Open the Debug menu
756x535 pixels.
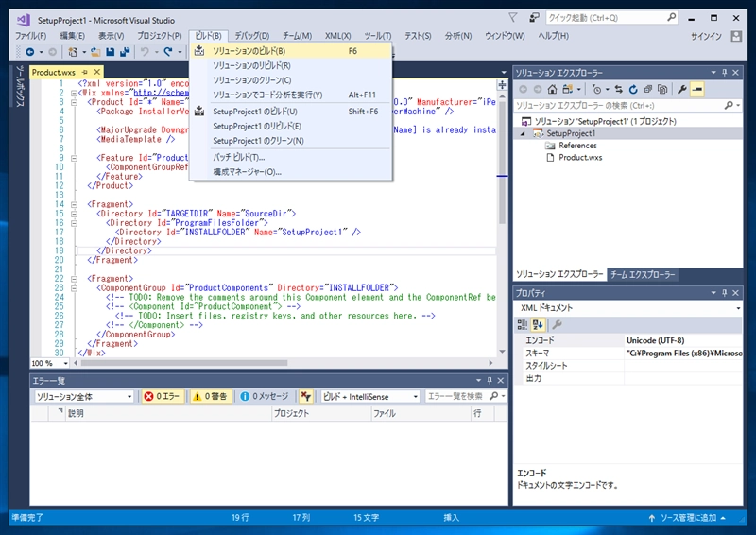point(251,36)
